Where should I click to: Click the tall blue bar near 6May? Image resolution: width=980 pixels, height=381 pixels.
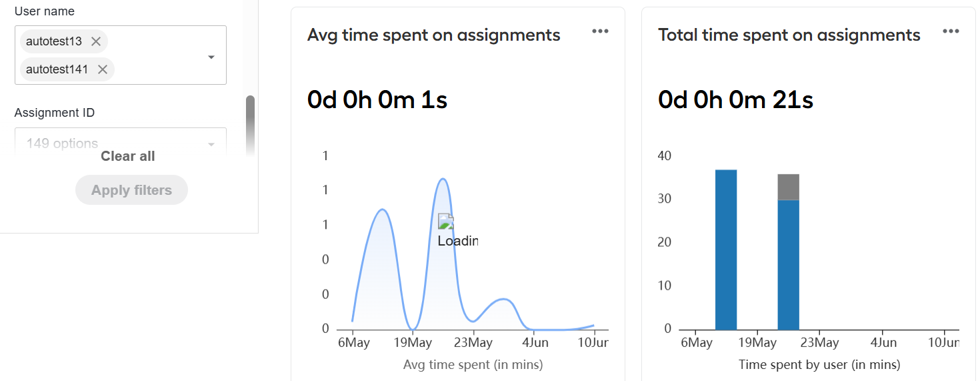(x=726, y=250)
